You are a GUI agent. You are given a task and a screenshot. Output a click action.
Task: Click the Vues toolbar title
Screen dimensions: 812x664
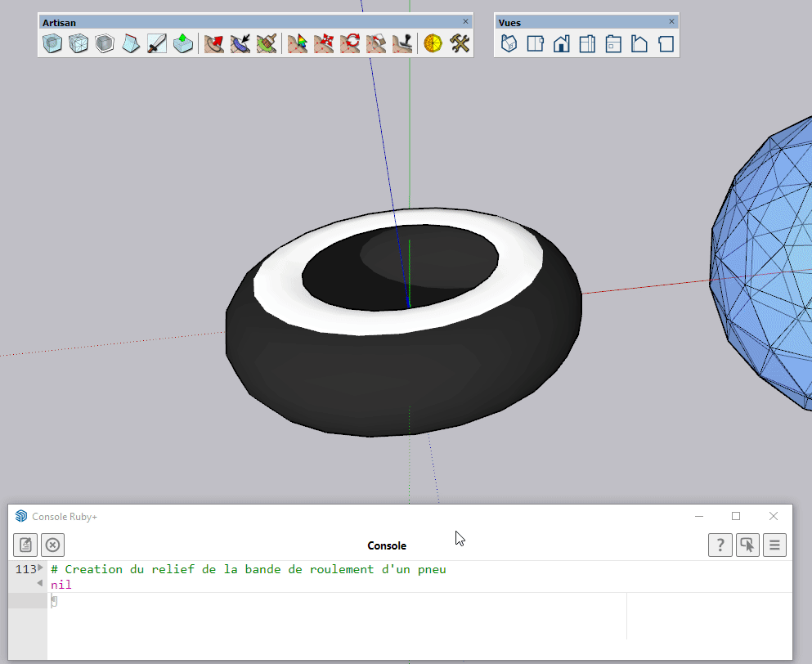click(x=509, y=23)
